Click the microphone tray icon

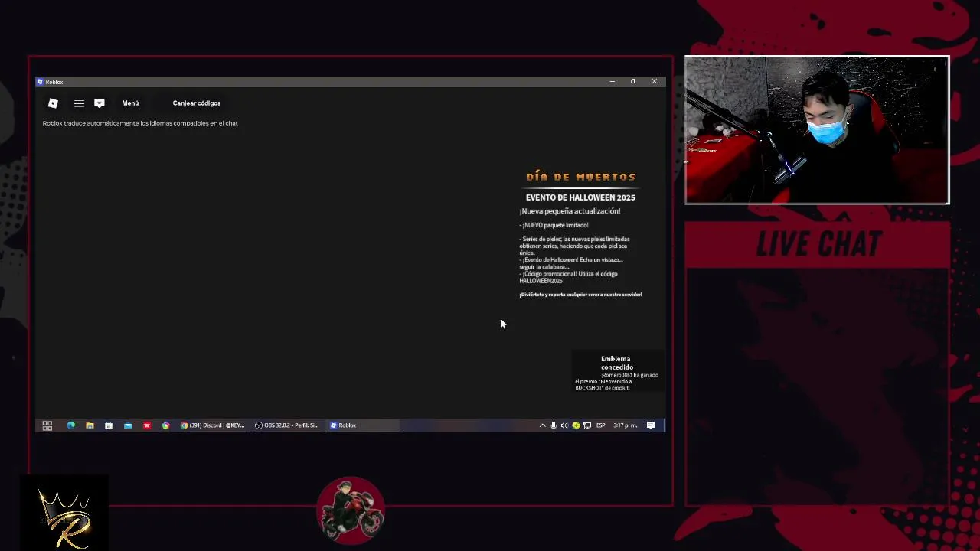click(554, 425)
